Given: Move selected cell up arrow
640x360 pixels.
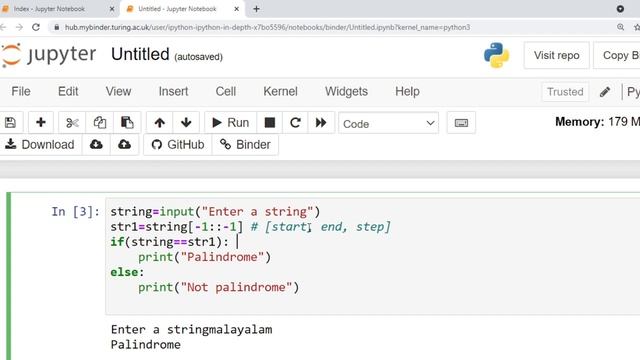Looking at the screenshot, I should 160,122.
